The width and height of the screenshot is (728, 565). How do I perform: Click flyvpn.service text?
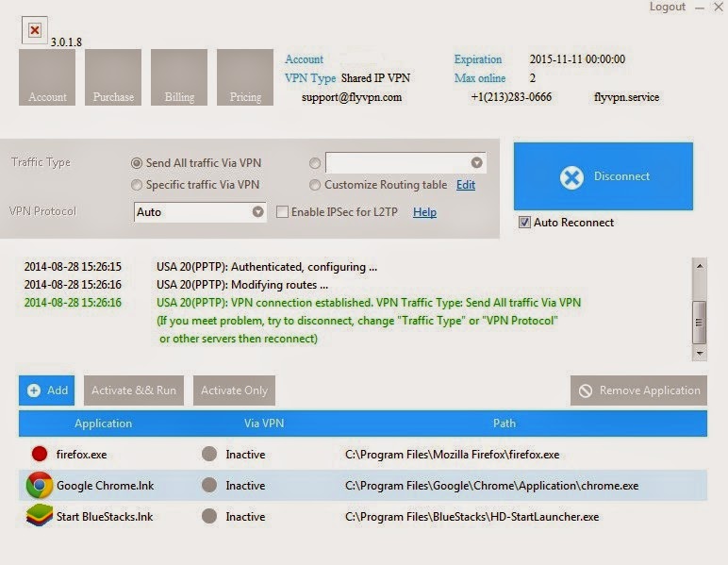626,97
